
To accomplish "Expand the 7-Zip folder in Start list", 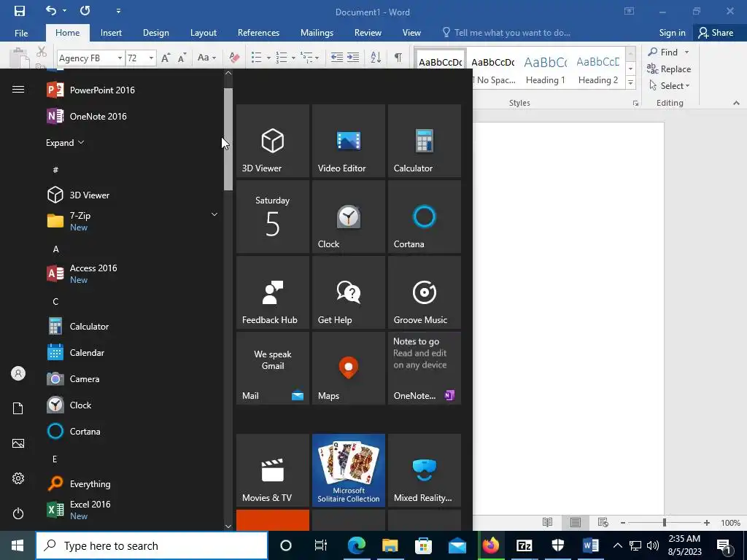I will pos(133,221).
